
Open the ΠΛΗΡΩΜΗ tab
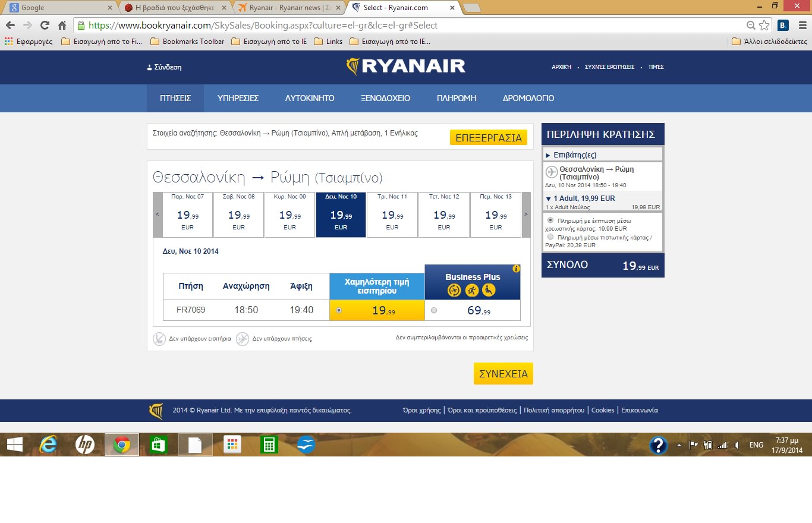pyautogui.click(x=457, y=99)
